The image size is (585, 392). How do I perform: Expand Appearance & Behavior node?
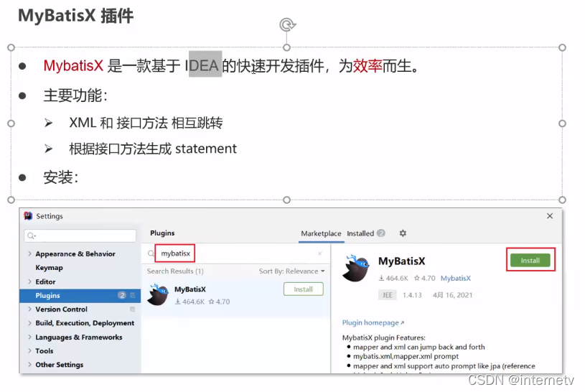[x=29, y=253]
